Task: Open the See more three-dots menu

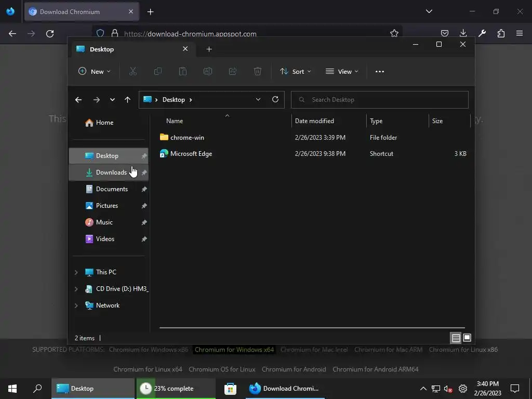Action: point(380,72)
